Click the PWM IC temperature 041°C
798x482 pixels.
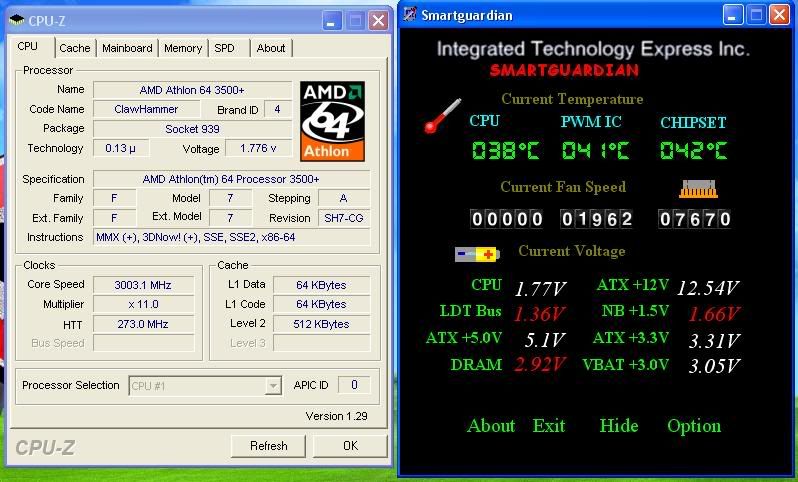click(x=595, y=151)
